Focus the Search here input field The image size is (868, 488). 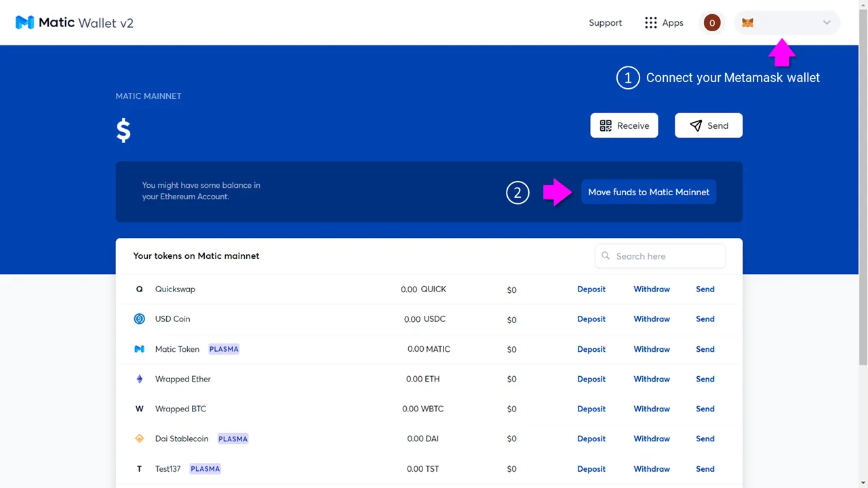[x=660, y=256]
